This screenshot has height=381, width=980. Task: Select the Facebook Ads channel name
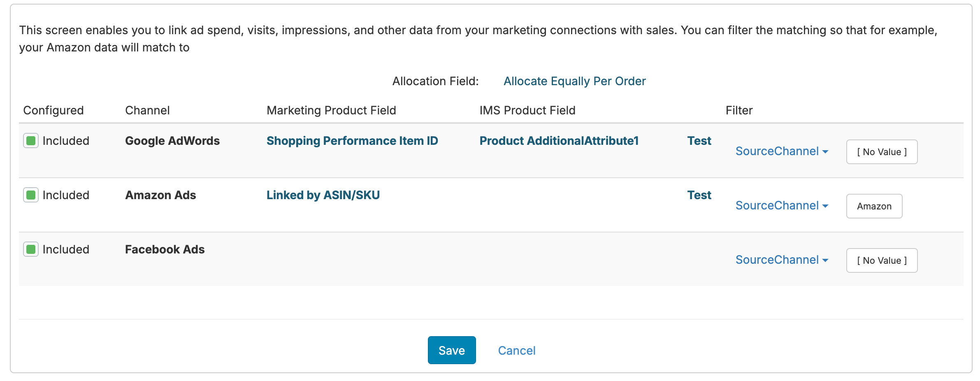[165, 249]
